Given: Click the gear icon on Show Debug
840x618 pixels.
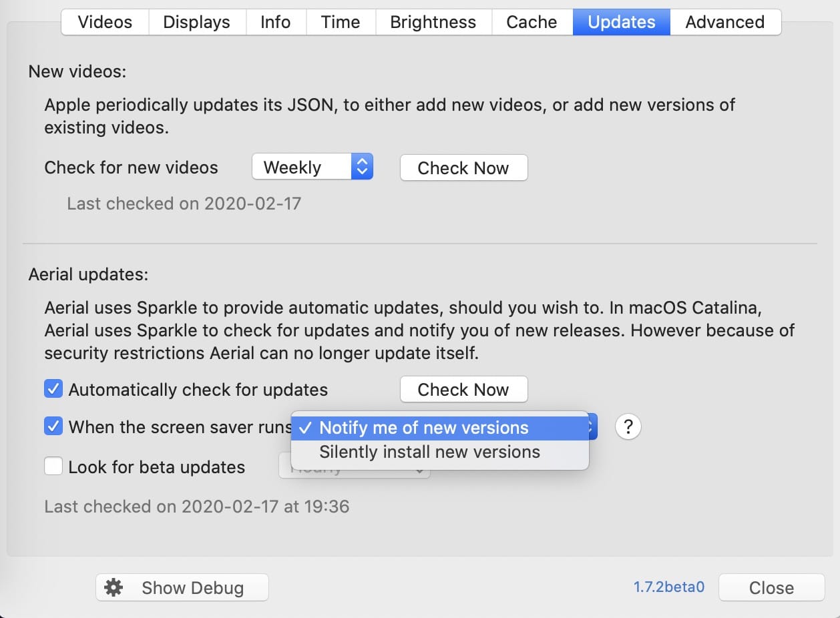Looking at the screenshot, I should click(114, 587).
